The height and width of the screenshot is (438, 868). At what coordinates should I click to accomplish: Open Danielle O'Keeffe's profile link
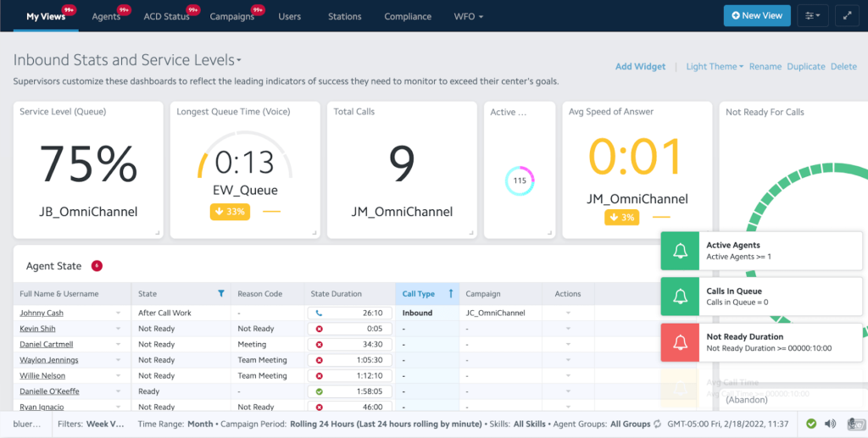pyautogui.click(x=49, y=391)
